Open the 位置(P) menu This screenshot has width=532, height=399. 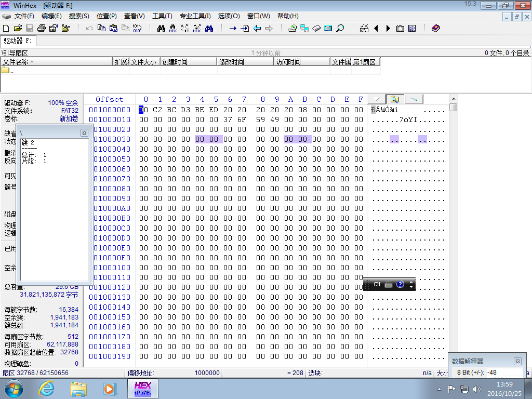(107, 16)
